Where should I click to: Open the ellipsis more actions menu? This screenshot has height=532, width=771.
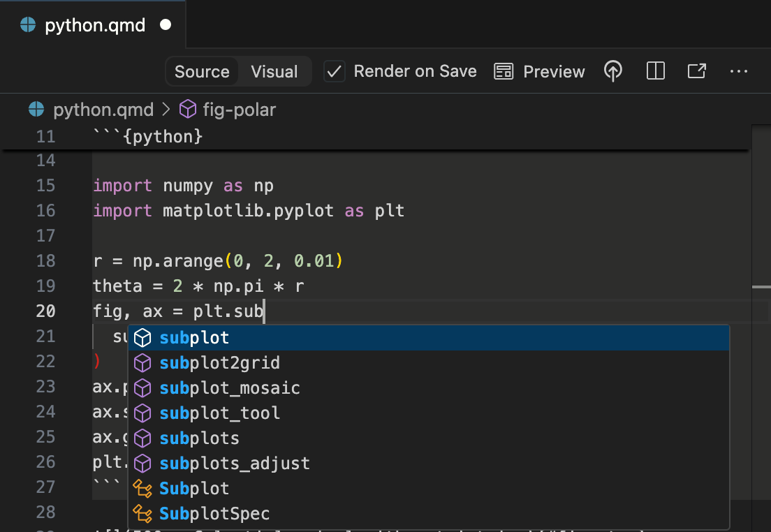tap(739, 71)
